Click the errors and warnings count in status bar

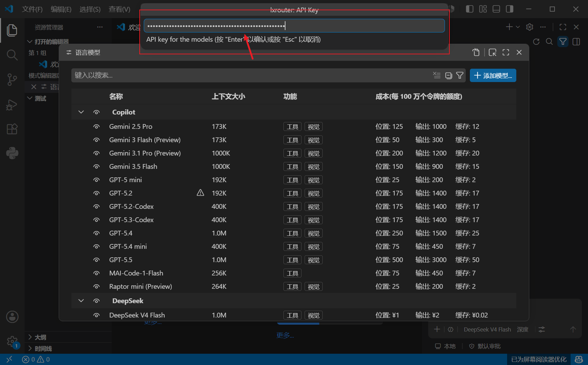pyautogui.click(x=36, y=360)
